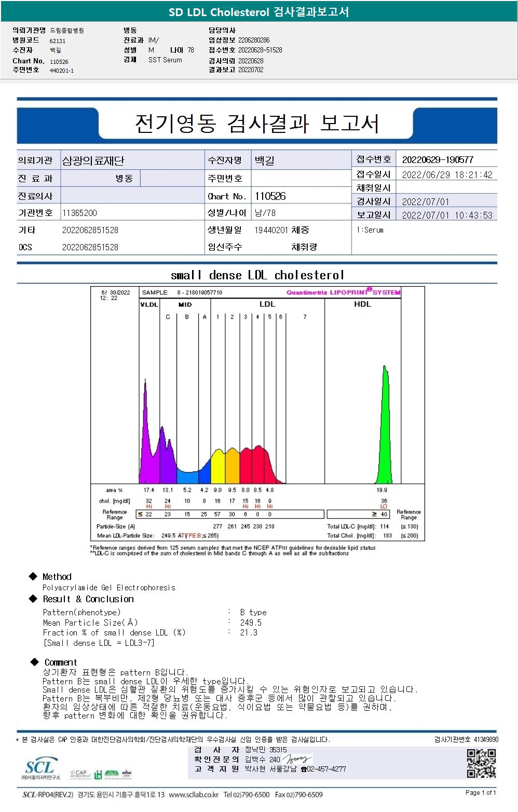The height and width of the screenshot is (812, 518).
Task: Click the Chart No. value 110526
Action: click(x=270, y=196)
